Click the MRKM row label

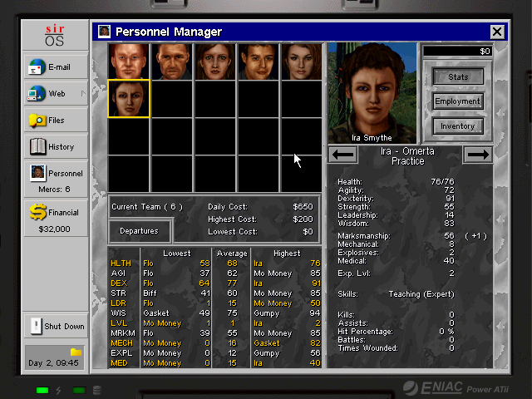[x=123, y=333]
